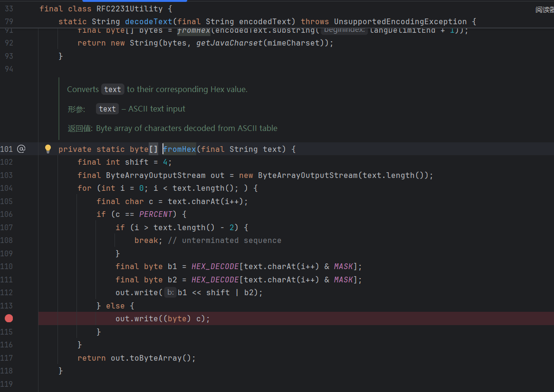Remove the red breakpoint on out.write((byte) c) line
The width and height of the screenshot is (554, 392).
[9, 318]
